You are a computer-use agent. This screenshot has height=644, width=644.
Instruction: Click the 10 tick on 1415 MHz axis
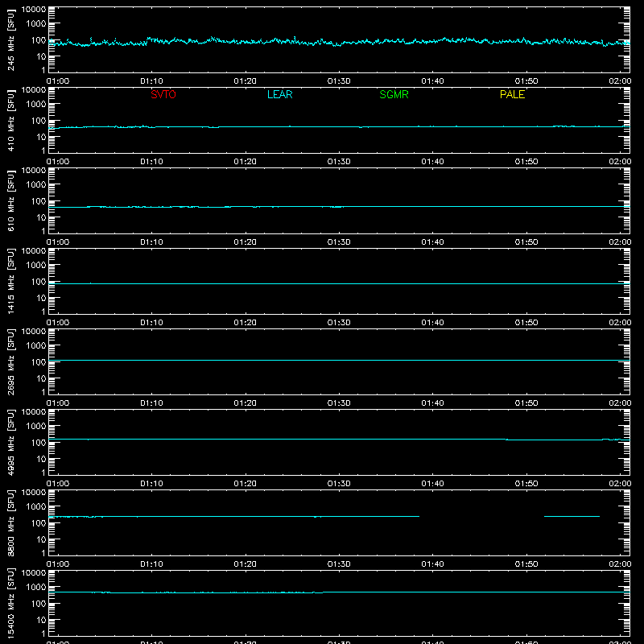click(x=41, y=298)
